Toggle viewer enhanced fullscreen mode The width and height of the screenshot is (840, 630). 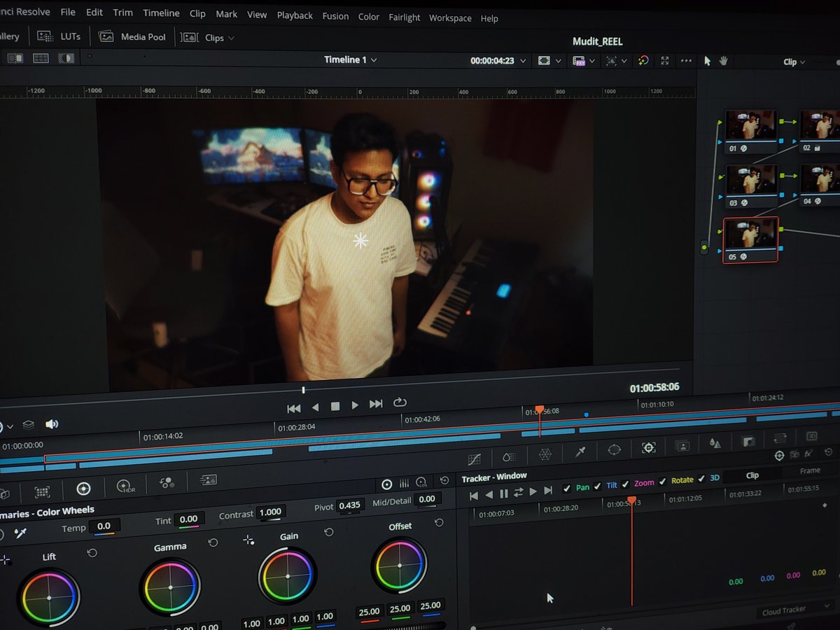665,61
